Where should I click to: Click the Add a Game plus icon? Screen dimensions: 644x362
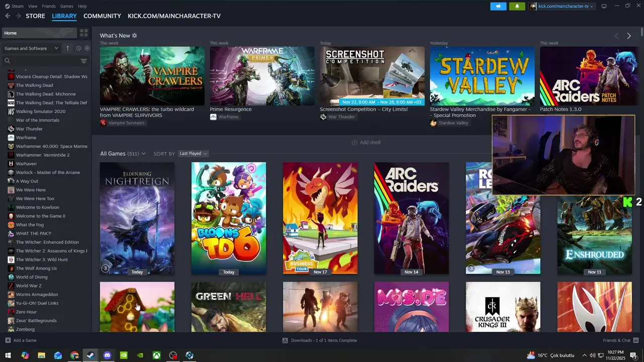point(8,340)
